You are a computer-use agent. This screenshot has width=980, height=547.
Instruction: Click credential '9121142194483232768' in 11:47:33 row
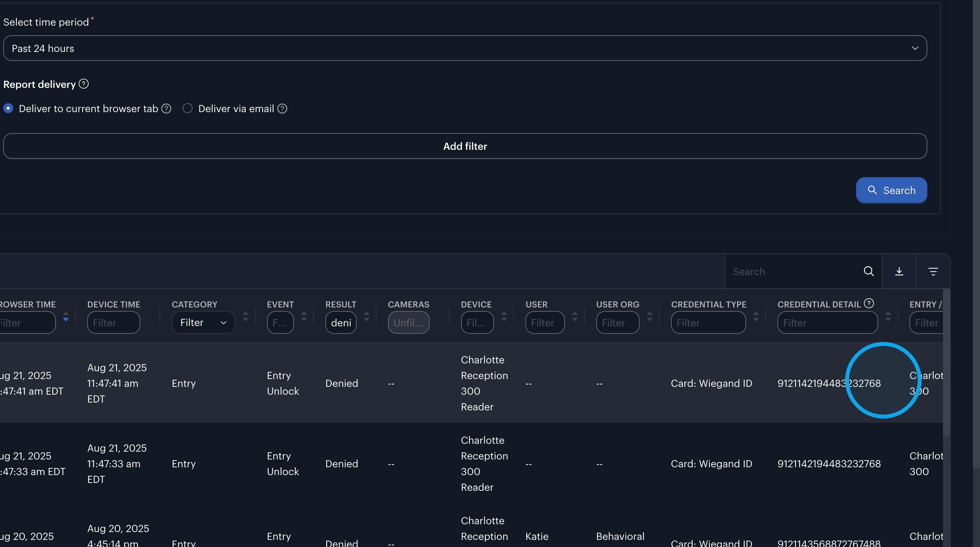[829, 464]
